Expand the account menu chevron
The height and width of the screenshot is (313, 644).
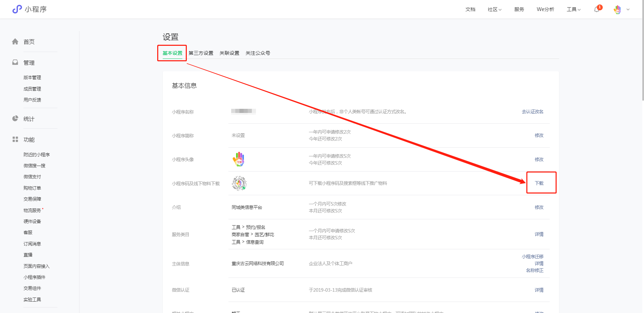pos(628,10)
